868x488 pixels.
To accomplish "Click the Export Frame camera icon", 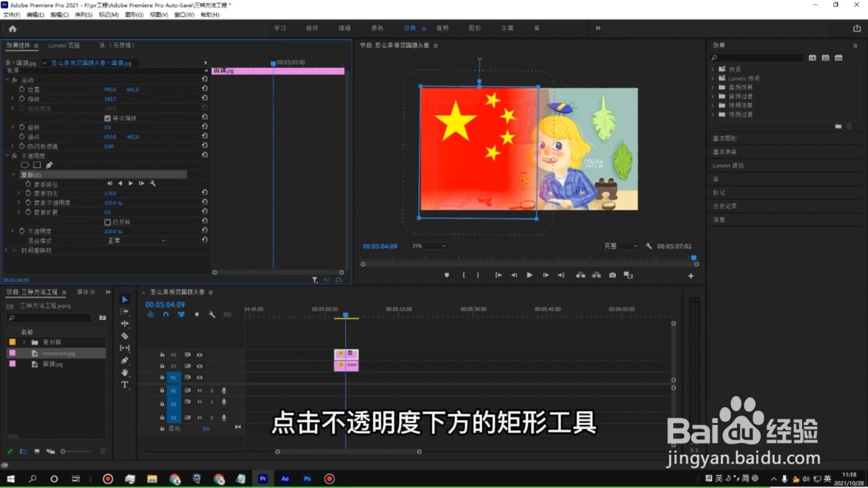I will pyautogui.click(x=612, y=275).
